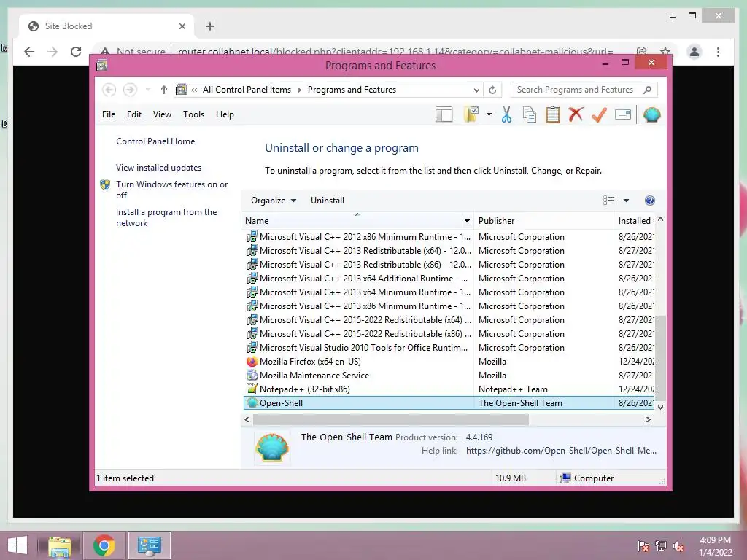This screenshot has height=560, width=747.
Task: Click the search magnifier icon
Action: 647,90
